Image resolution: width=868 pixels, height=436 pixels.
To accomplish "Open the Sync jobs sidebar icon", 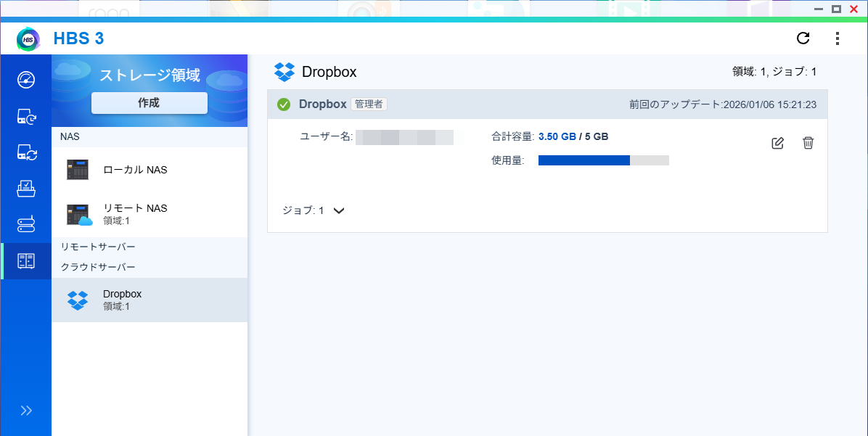I will (26, 153).
